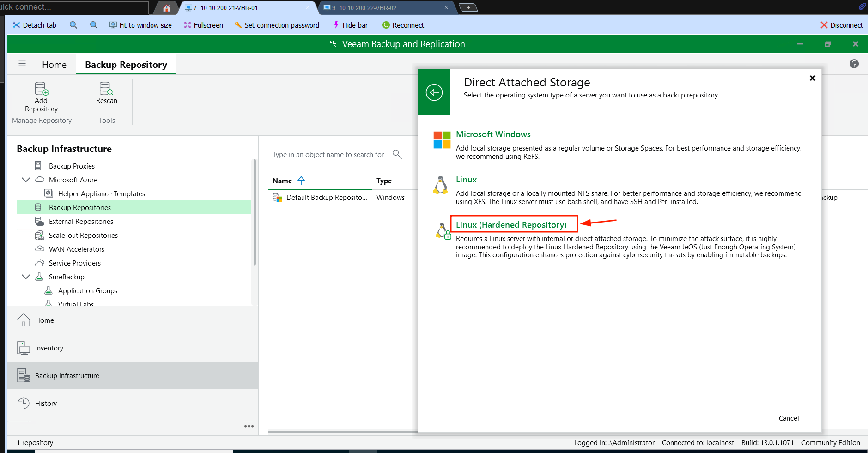868x453 pixels.
Task: Open the Backup Infrastructure navigation view
Action: pos(133,375)
